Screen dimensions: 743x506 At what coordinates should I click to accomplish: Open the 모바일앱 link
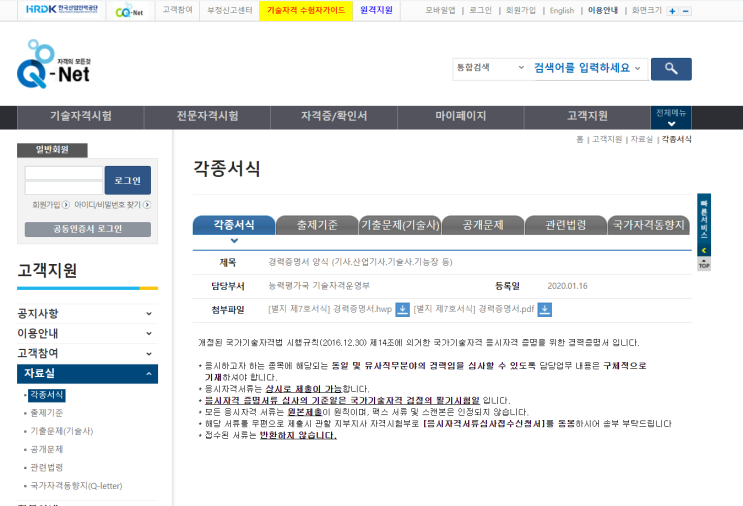click(x=440, y=10)
